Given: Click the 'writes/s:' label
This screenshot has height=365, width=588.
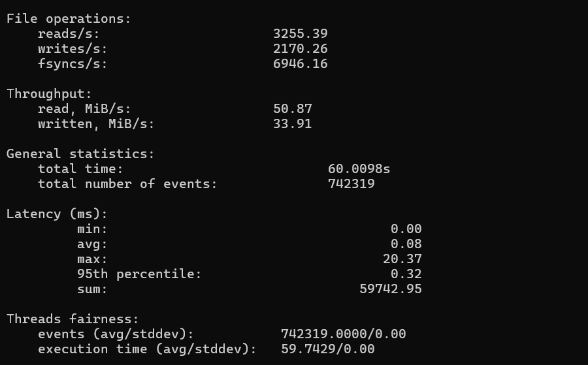Looking at the screenshot, I should pos(73,49).
